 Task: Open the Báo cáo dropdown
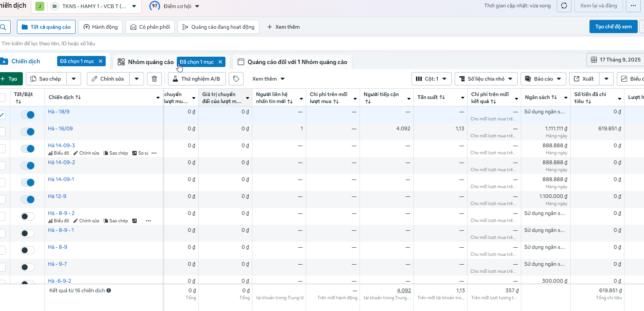543,79
